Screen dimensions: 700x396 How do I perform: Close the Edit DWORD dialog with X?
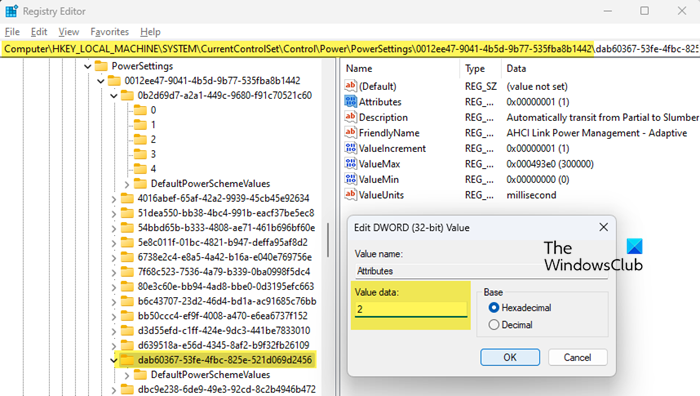[x=603, y=227]
